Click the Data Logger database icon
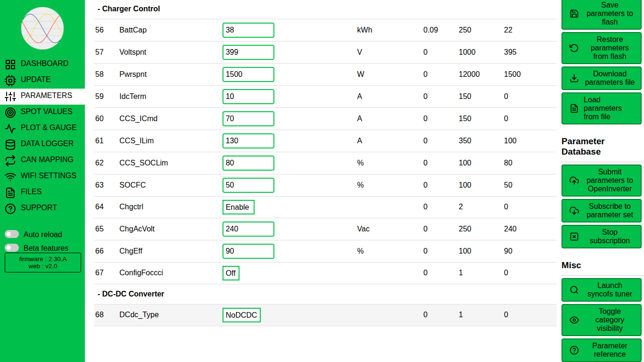 click(10, 144)
